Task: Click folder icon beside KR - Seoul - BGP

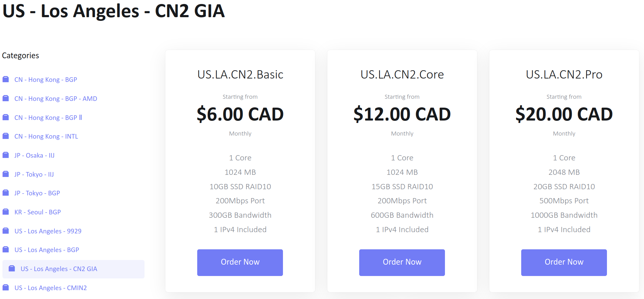Action: pos(6,212)
